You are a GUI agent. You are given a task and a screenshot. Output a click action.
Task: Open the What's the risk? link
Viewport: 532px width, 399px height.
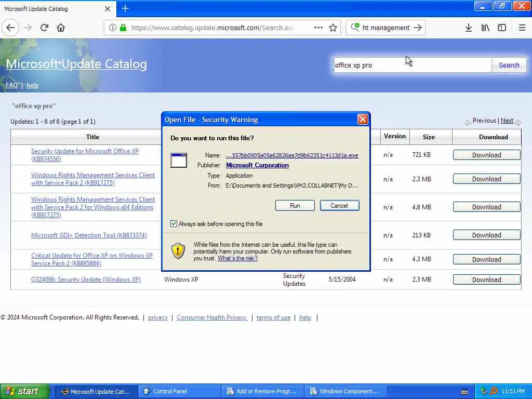pos(237,258)
